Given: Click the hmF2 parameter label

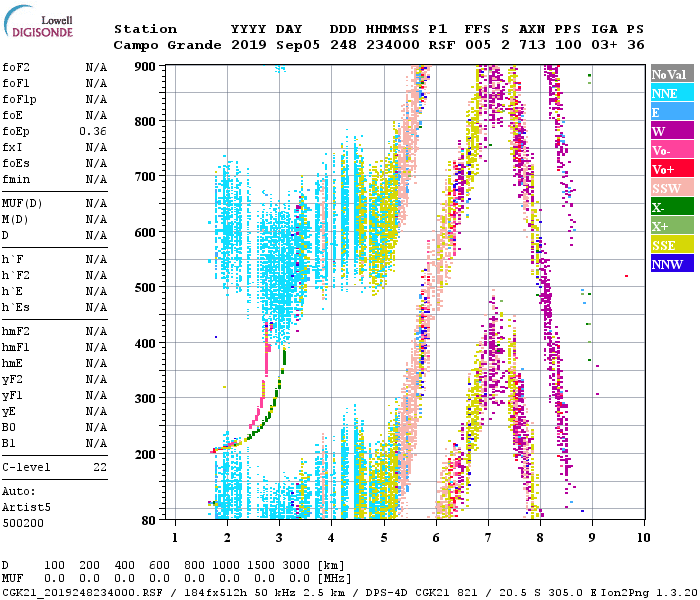Looking at the screenshot, I should (16, 332).
